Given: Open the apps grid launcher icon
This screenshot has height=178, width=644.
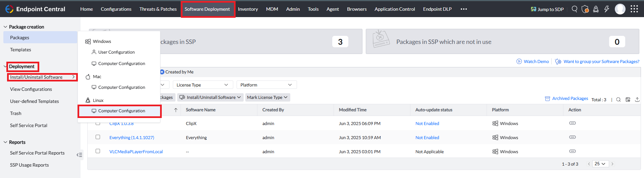Looking at the screenshot, I should (634, 9).
